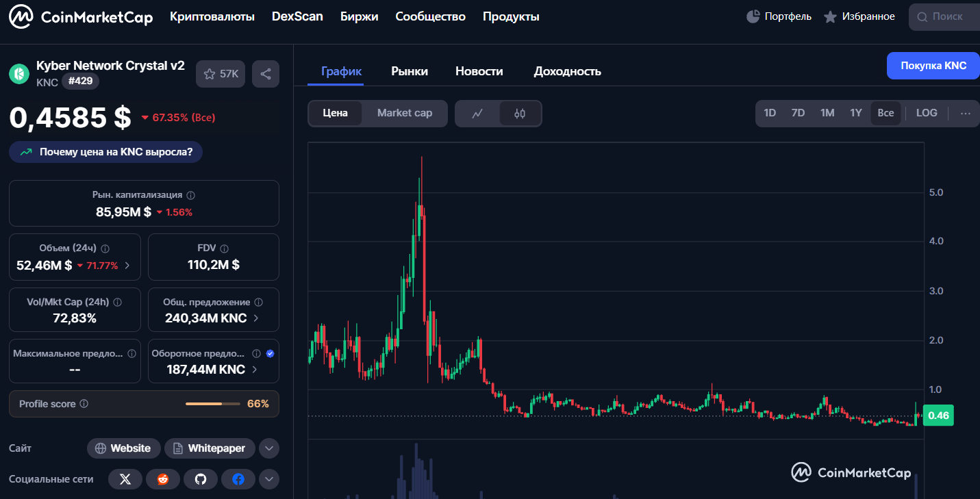Open Сообщество navigation menu

[430, 16]
